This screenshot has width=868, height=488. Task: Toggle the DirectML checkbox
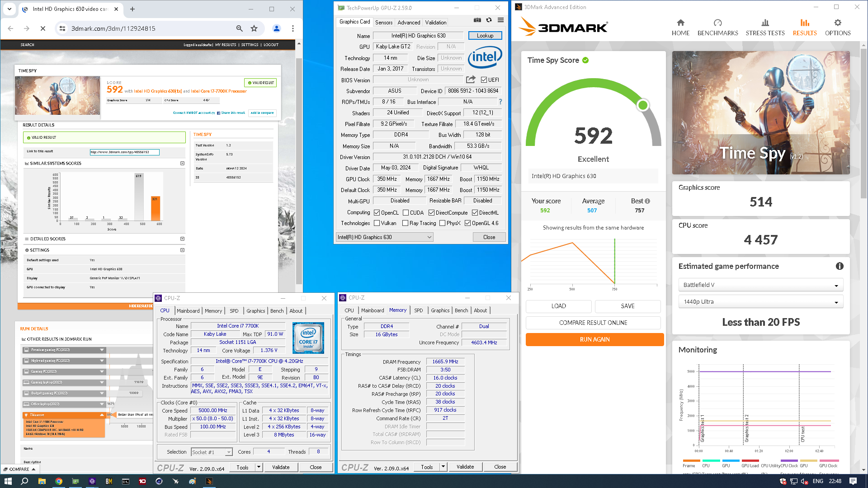click(x=475, y=213)
